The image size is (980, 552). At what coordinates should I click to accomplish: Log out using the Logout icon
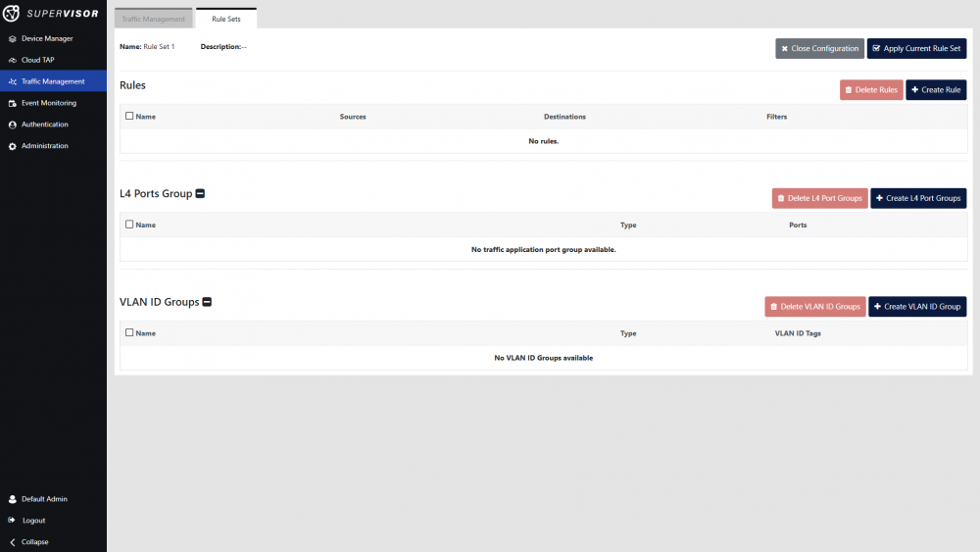(x=12, y=521)
